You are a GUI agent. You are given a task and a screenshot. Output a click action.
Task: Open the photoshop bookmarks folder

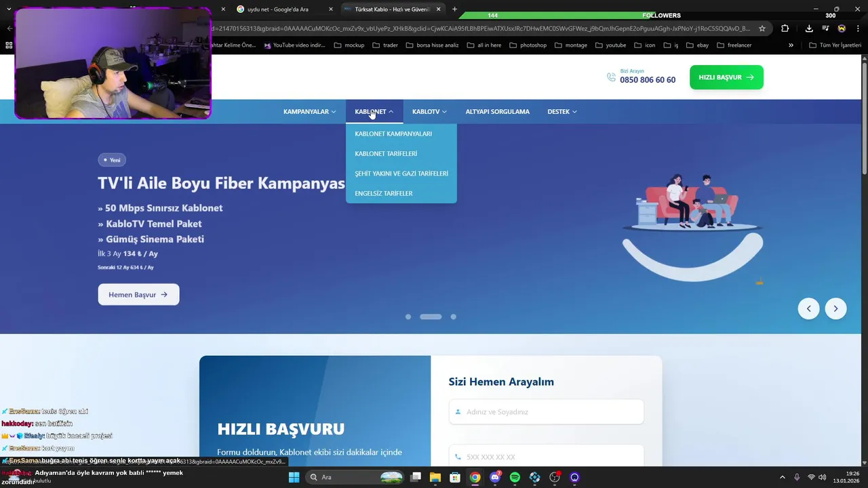click(x=528, y=45)
